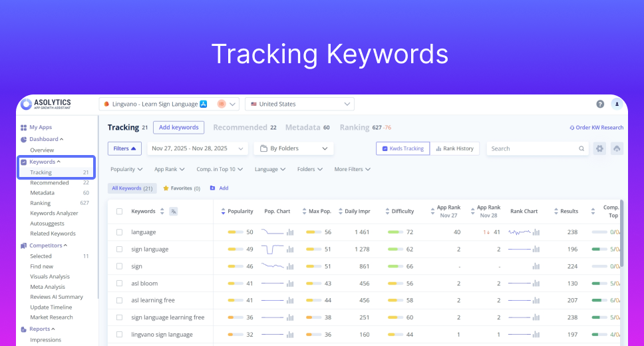Toggle the Filters button
Viewport: 644px width, 346px height.
[124, 148]
